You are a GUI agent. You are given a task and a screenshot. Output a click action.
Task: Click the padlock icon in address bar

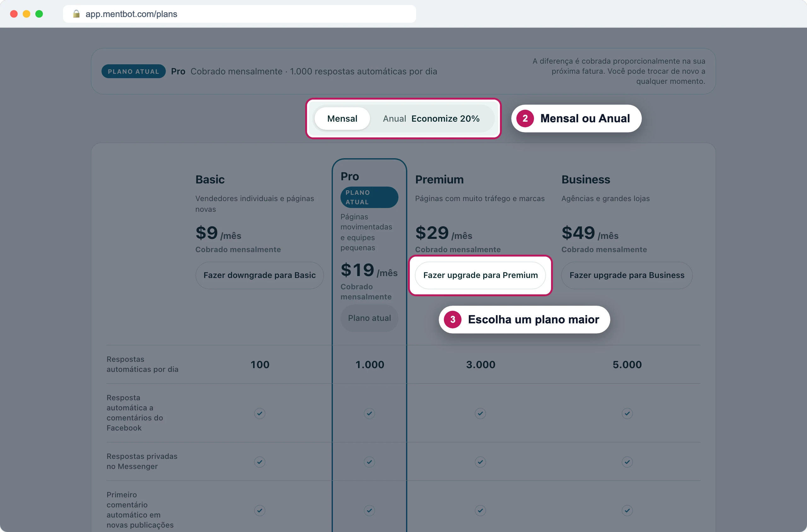pyautogui.click(x=76, y=14)
